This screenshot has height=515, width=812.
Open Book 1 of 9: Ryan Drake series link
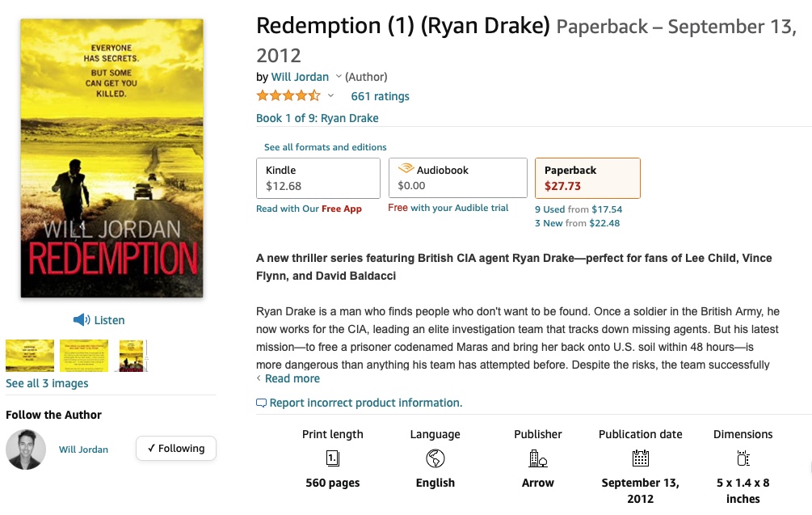[317, 118]
